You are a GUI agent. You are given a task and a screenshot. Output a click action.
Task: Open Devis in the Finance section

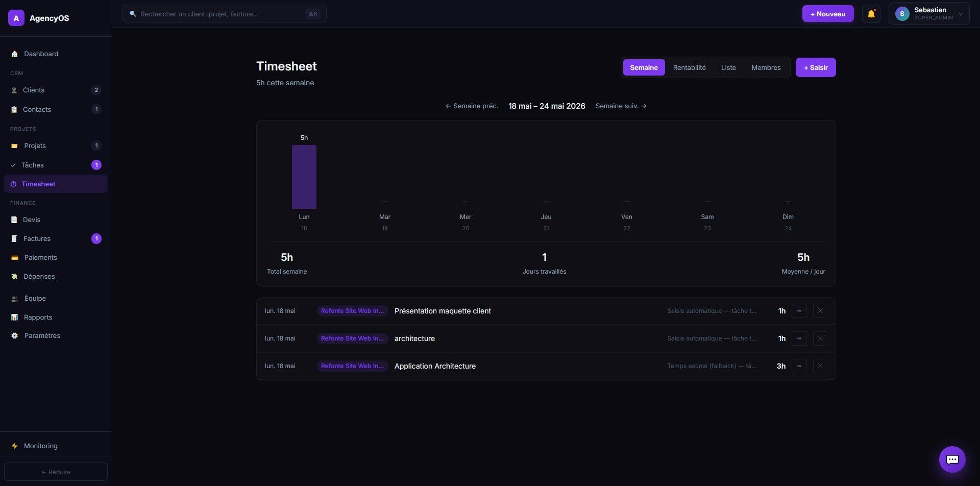56,220
